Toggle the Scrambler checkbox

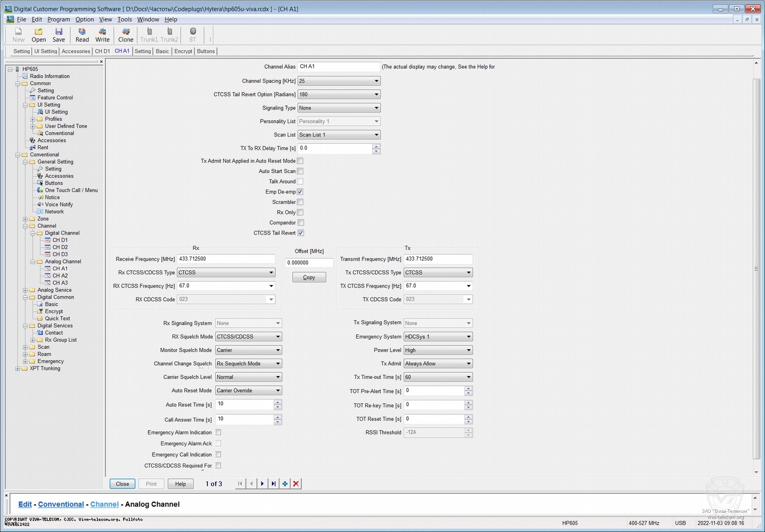click(300, 202)
